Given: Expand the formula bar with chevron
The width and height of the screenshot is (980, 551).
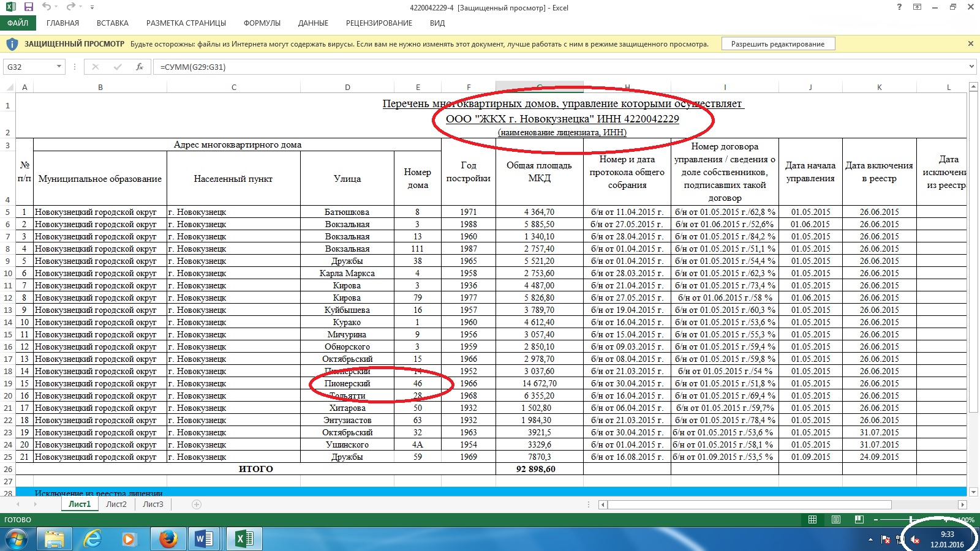Looking at the screenshot, I should tap(971, 67).
